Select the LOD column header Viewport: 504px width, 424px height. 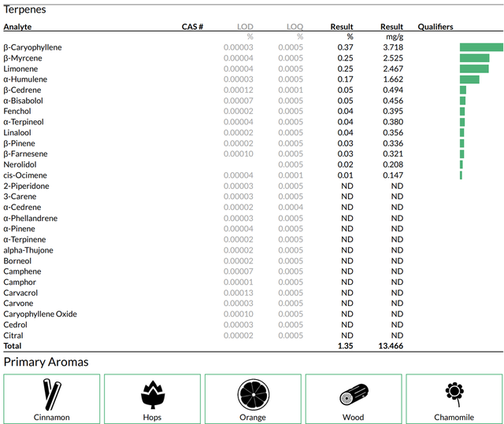(x=245, y=27)
